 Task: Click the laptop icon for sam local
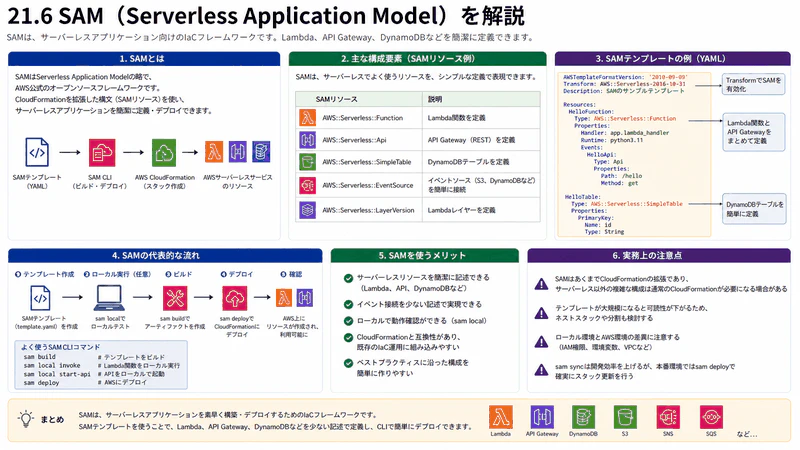109,298
